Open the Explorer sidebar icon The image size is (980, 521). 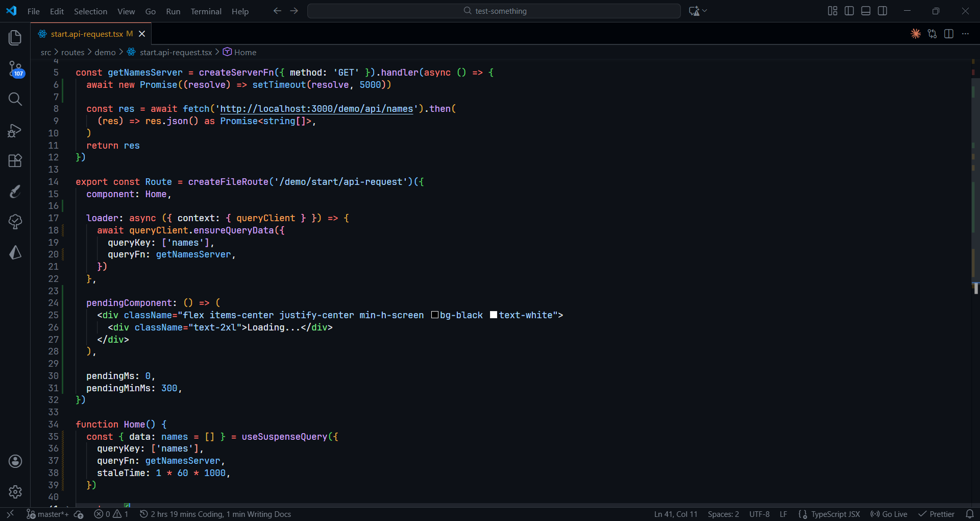tap(15, 38)
